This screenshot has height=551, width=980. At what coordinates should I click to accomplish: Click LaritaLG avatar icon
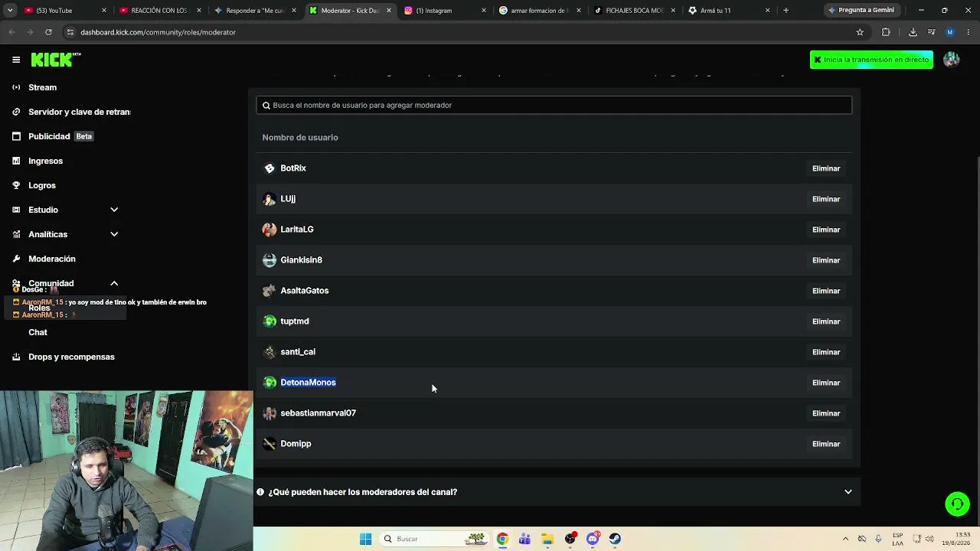269,230
